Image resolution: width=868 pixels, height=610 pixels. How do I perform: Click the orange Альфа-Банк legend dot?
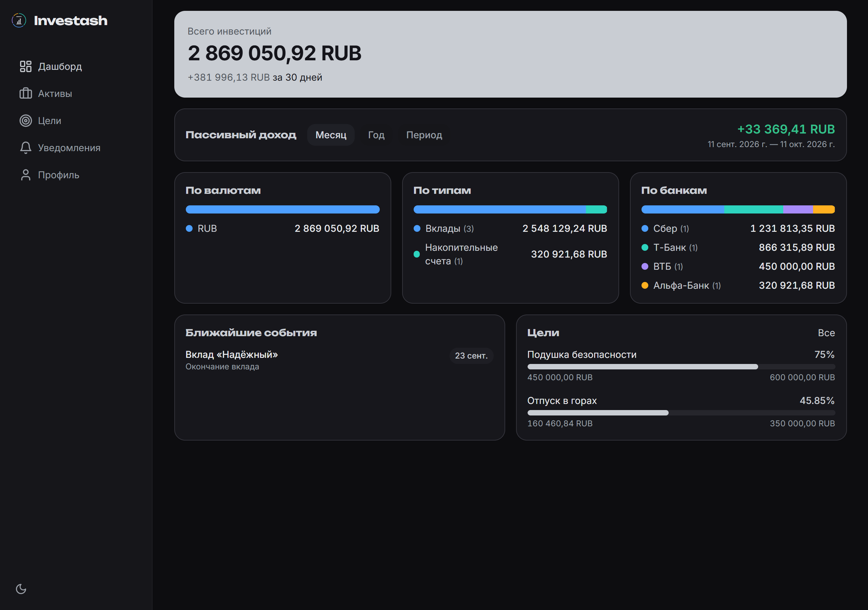click(645, 285)
